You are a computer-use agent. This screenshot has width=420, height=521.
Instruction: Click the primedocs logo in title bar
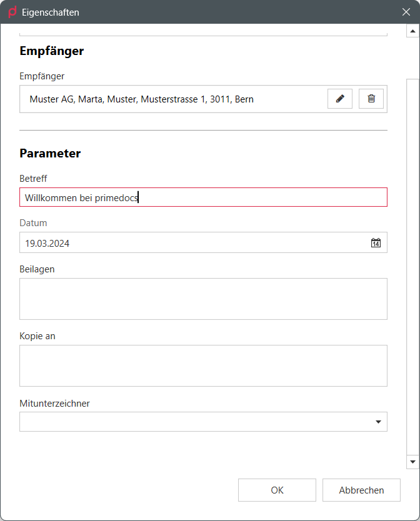[x=12, y=12]
